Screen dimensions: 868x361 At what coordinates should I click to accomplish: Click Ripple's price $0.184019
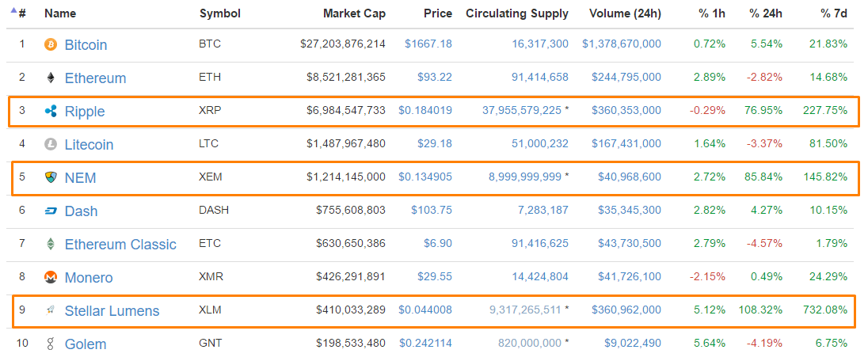[x=425, y=111]
